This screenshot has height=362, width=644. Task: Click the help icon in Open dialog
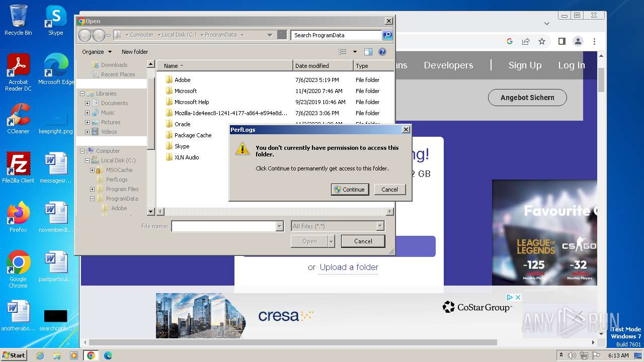(x=382, y=52)
